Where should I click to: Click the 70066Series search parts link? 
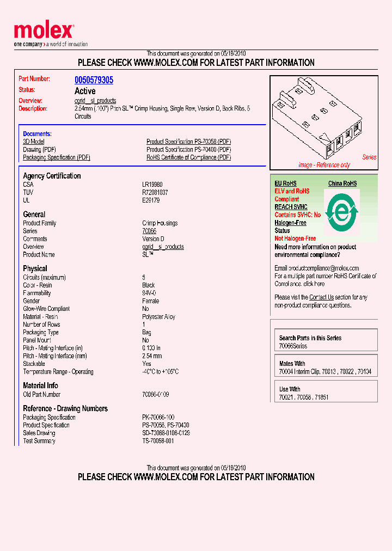[x=293, y=346]
